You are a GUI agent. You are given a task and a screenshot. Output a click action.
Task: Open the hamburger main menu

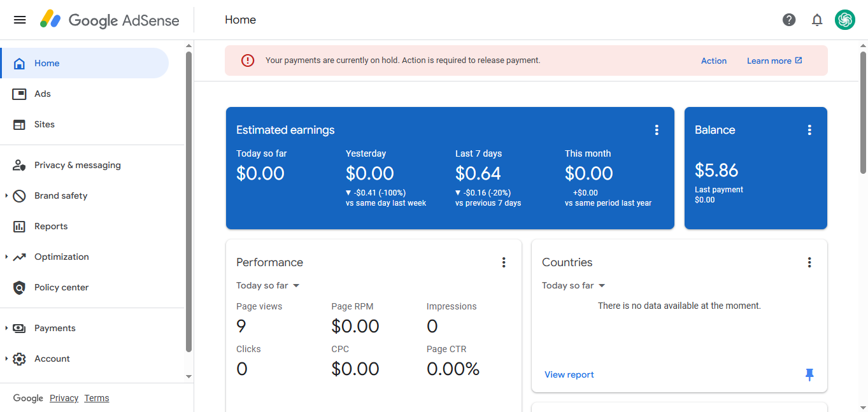tap(20, 20)
